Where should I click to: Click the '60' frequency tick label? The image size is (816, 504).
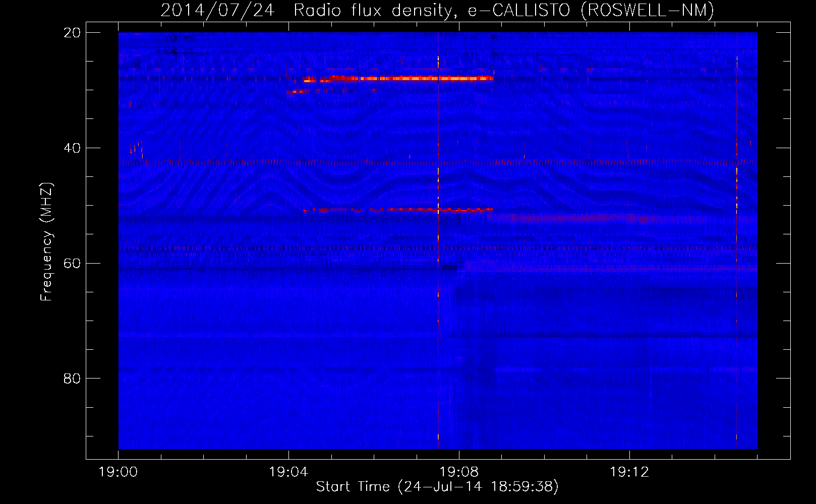click(72, 264)
